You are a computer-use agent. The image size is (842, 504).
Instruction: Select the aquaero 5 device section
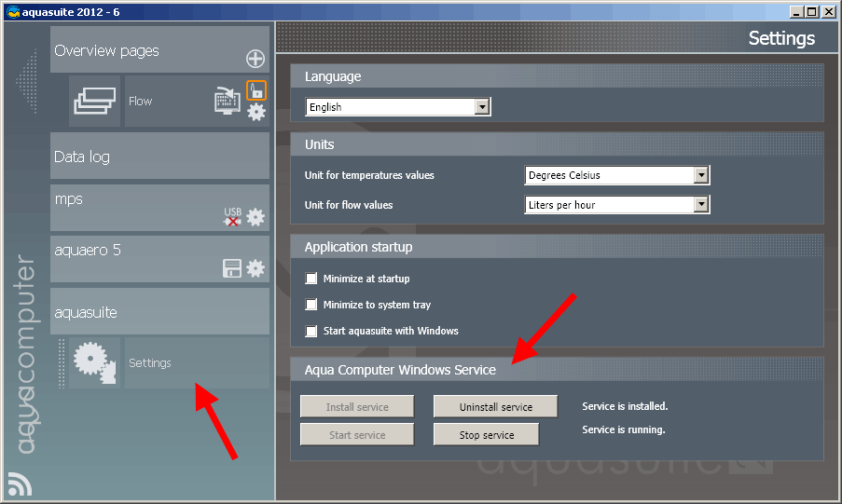pos(160,259)
